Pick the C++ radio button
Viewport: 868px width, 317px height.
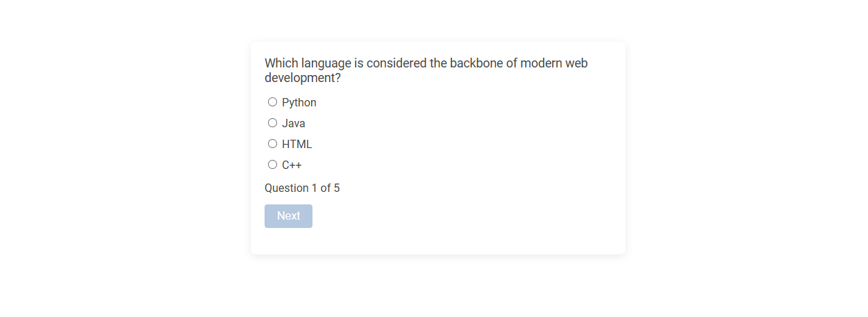[x=272, y=165]
